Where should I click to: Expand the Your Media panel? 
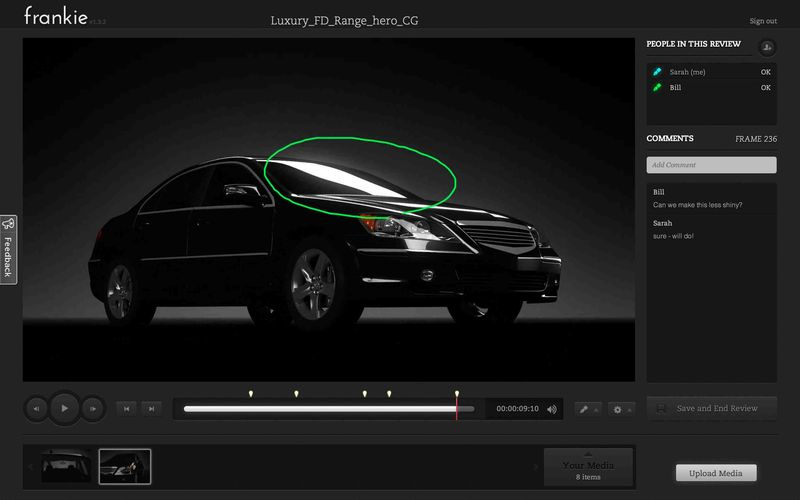click(587, 466)
